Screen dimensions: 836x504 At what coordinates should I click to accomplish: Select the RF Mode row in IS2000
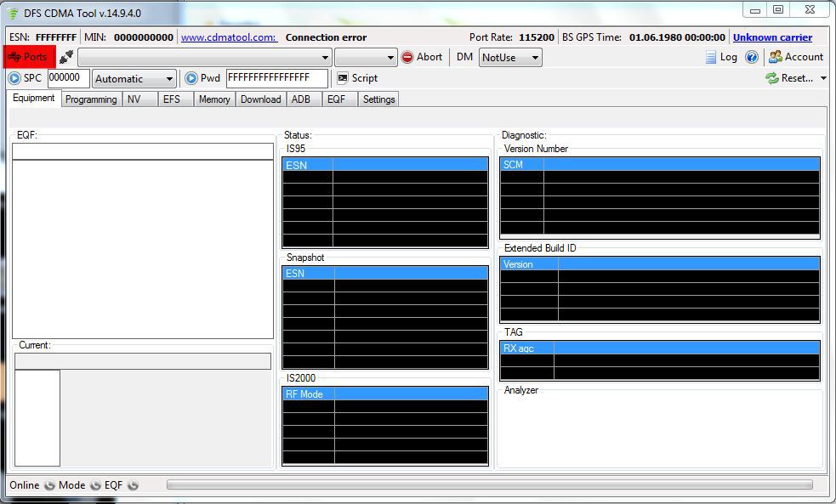[x=385, y=394]
